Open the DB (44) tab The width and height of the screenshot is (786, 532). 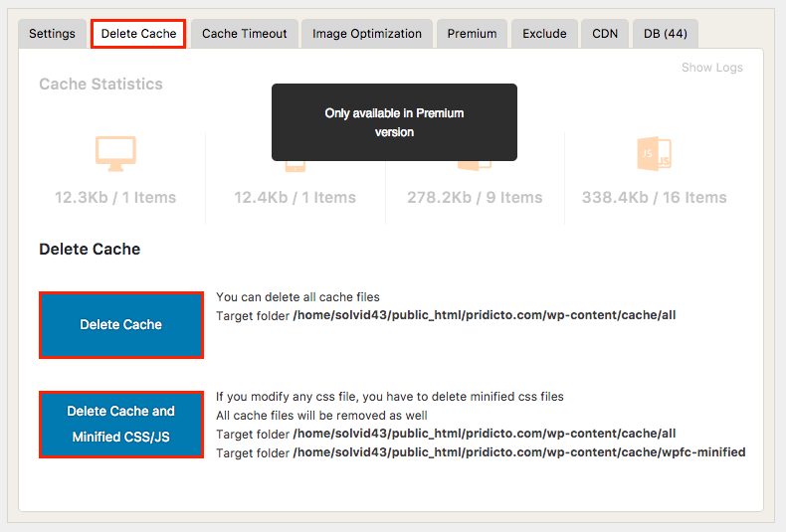pyautogui.click(x=665, y=34)
